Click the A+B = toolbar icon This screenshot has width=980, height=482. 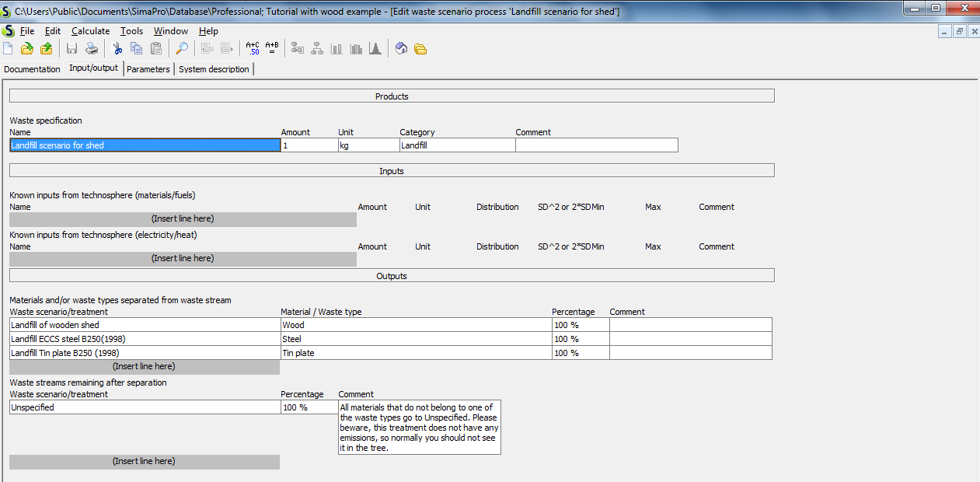[272, 49]
